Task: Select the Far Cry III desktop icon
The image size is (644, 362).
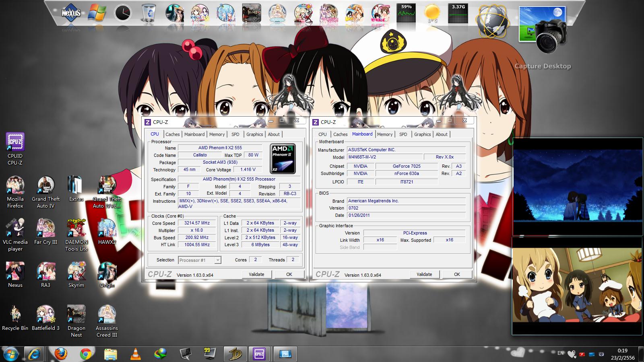Action: tap(46, 232)
